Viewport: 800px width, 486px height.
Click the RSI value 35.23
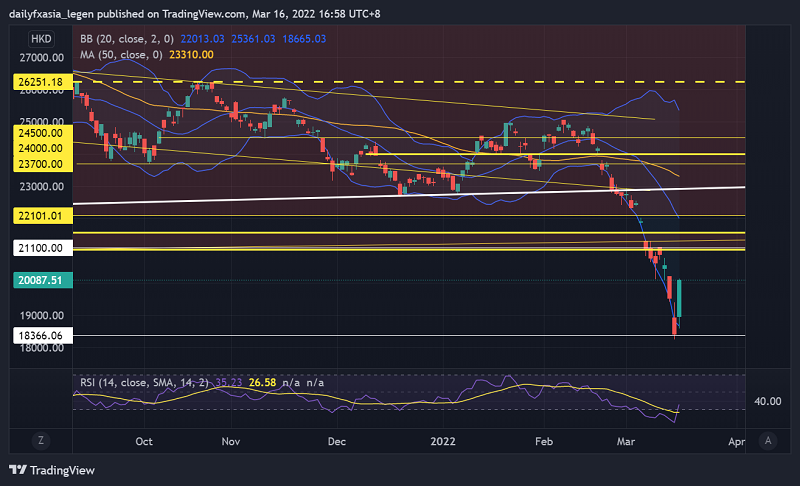(x=229, y=382)
